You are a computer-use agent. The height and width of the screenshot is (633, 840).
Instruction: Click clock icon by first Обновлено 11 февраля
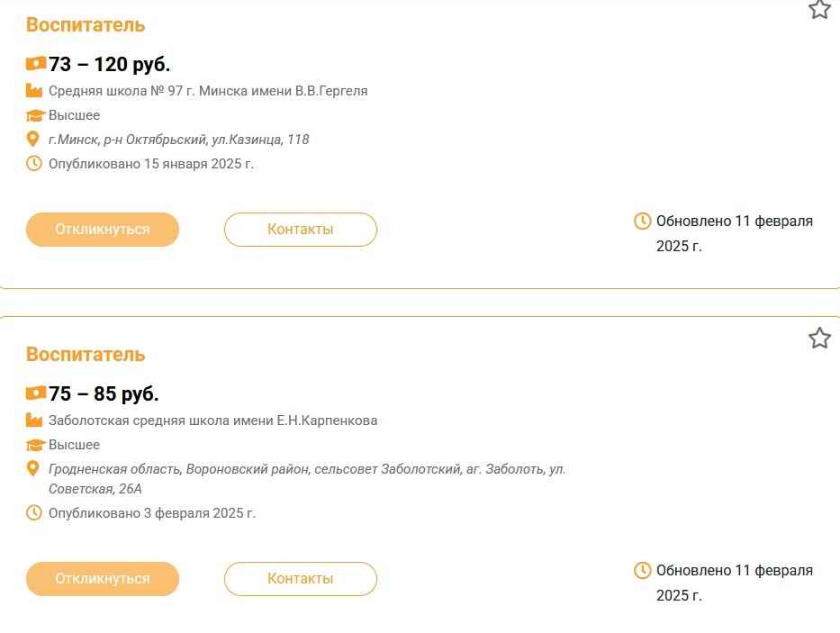click(643, 221)
